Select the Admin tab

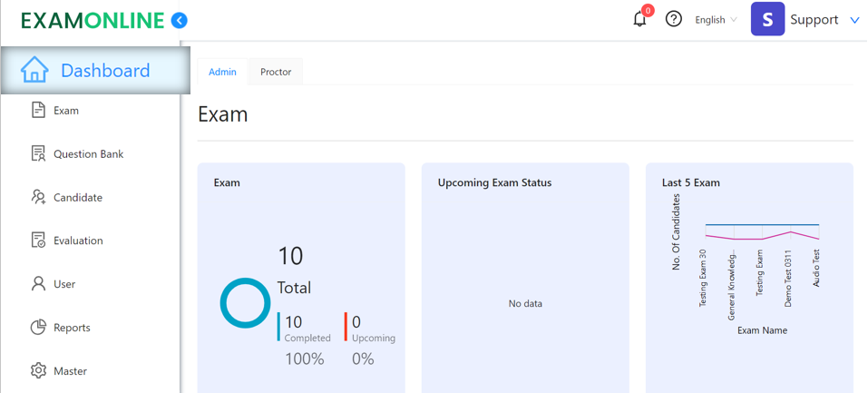pyautogui.click(x=222, y=72)
